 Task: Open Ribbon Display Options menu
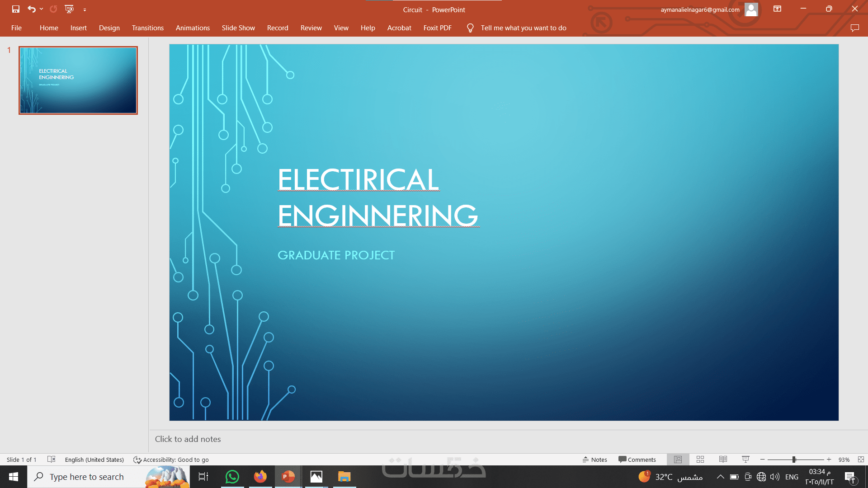pyautogui.click(x=777, y=9)
